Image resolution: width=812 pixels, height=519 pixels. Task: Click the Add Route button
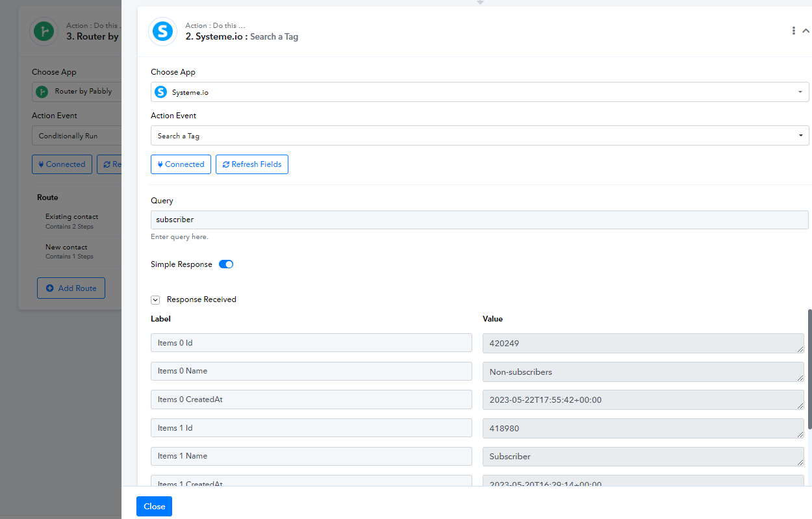coord(71,288)
